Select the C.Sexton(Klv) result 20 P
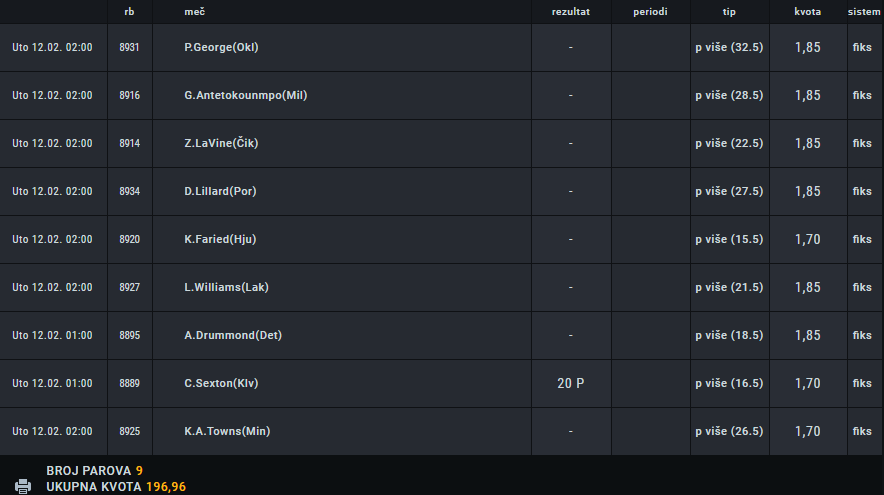This screenshot has height=495, width=884. (571, 383)
